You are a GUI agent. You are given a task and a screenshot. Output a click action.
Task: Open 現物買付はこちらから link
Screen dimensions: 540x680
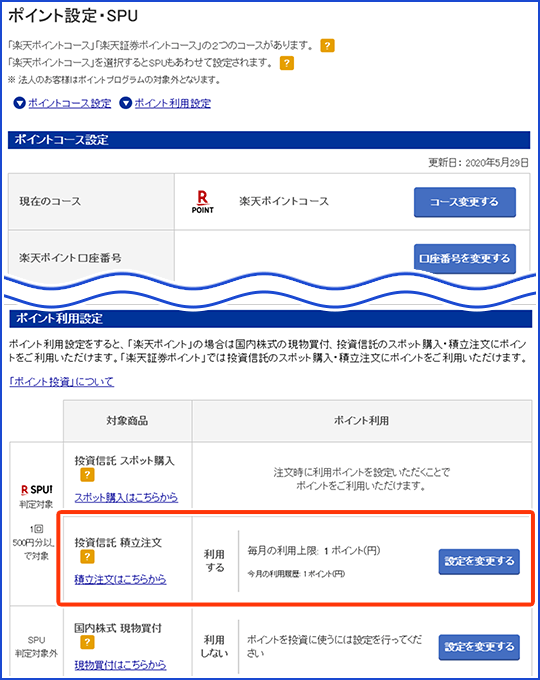[x=121, y=665]
